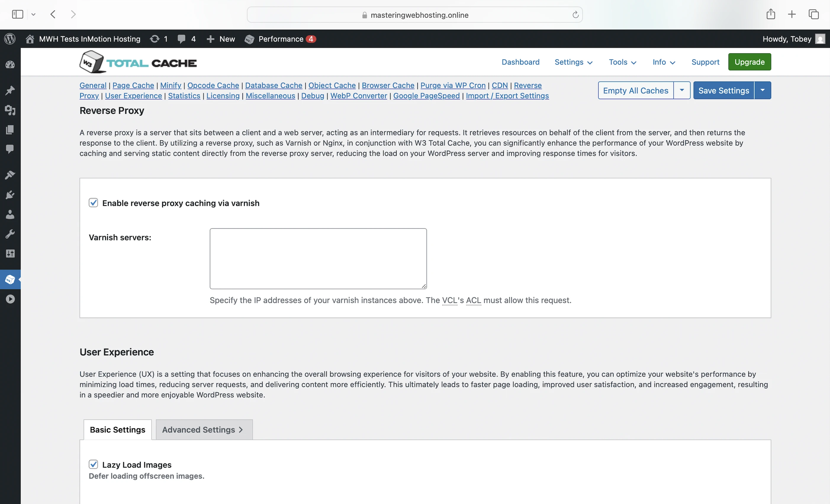
Task: Open the Updates icon in admin bar
Action: click(155, 39)
